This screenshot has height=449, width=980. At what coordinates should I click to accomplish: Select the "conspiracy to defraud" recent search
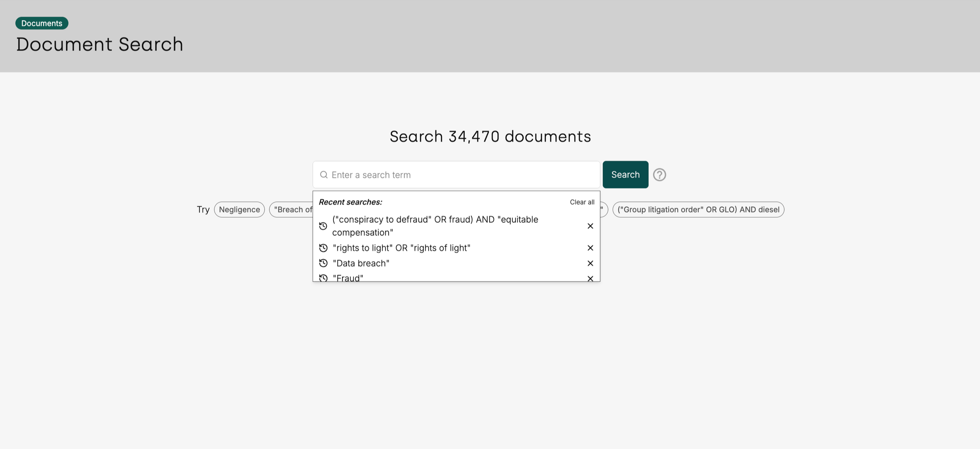pyautogui.click(x=435, y=226)
